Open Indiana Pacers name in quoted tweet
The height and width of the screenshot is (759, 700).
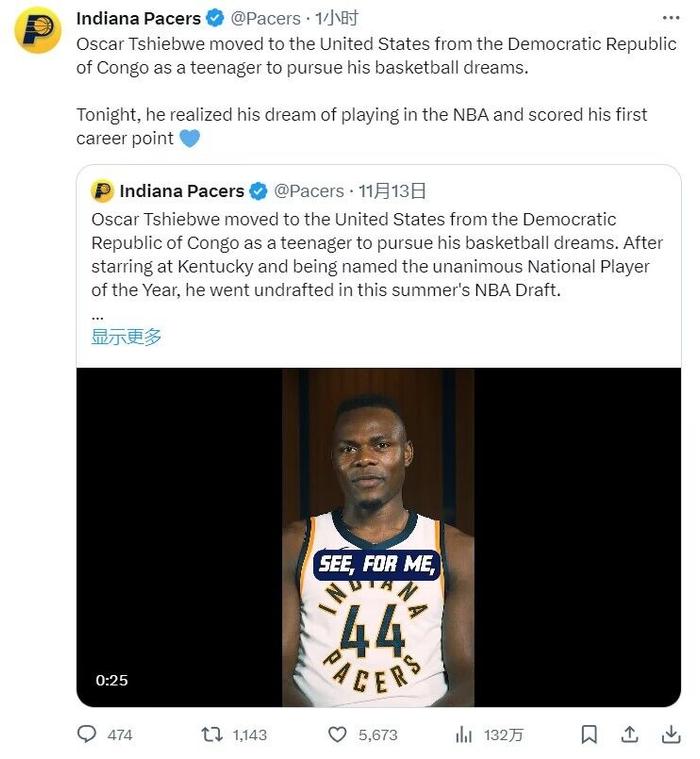click(x=182, y=191)
